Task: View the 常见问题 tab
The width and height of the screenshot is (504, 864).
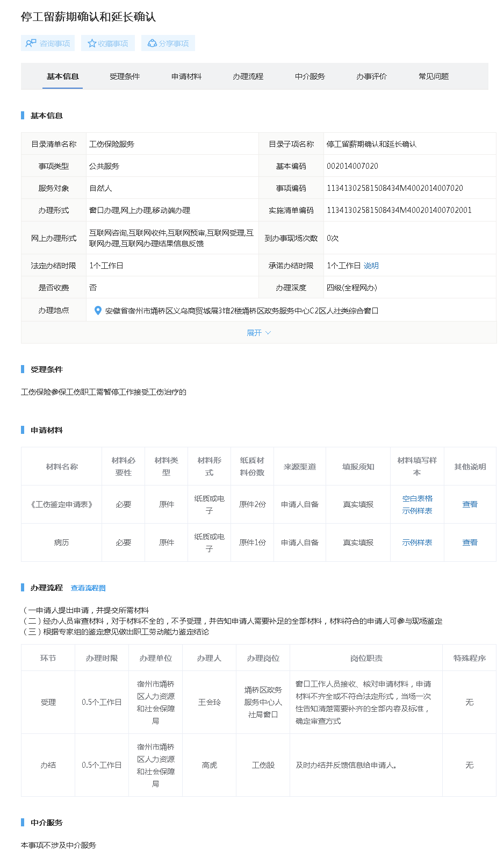Action: coord(434,76)
